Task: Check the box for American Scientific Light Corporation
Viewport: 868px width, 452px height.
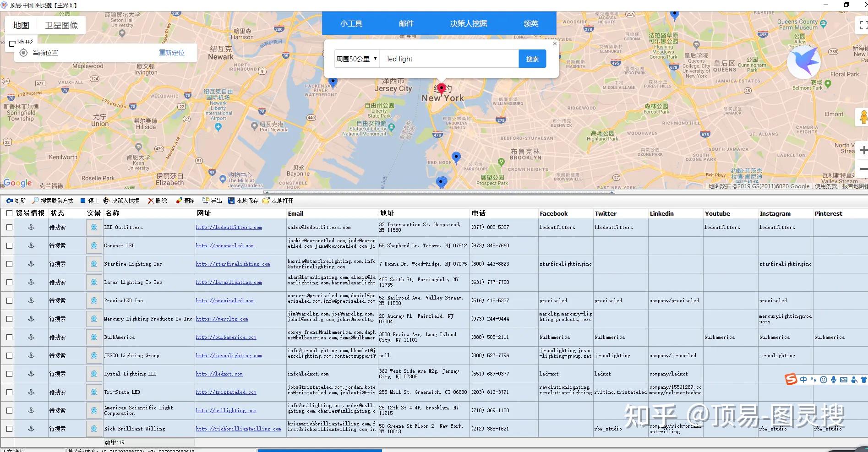Action: coord(9,410)
